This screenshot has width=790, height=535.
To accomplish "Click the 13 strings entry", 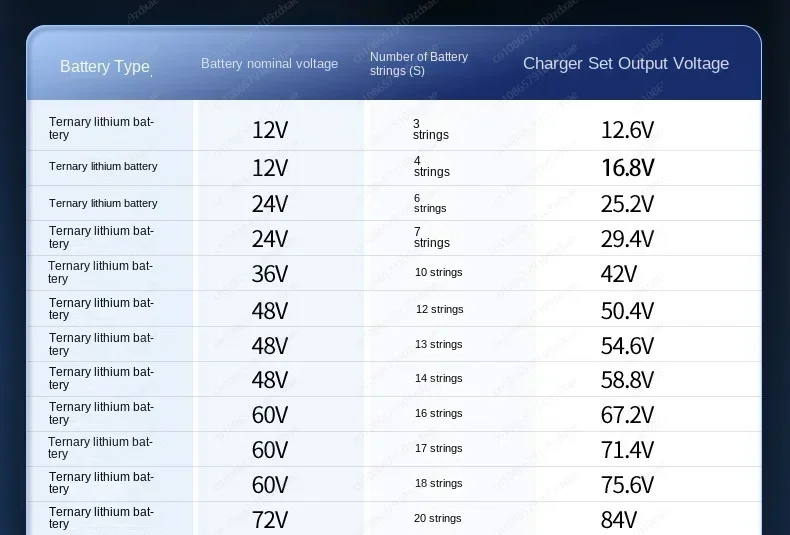I will tap(438, 345).
